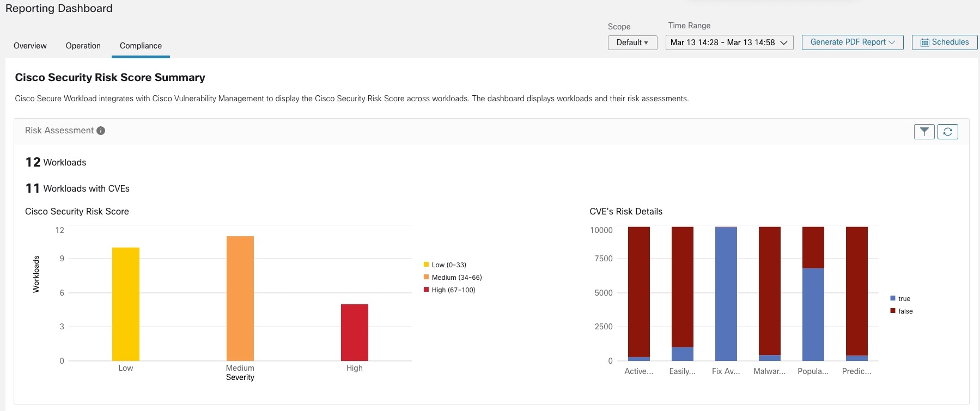980x411 pixels.
Task: Open the Risk Assessment filter icon
Action: click(924, 132)
